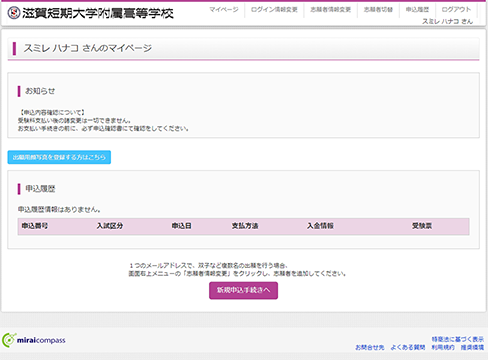Click the miraicompass logo
Image resolution: width=488 pixels, height=360 pixels.
pyautogui.click(x=33, y=340)
